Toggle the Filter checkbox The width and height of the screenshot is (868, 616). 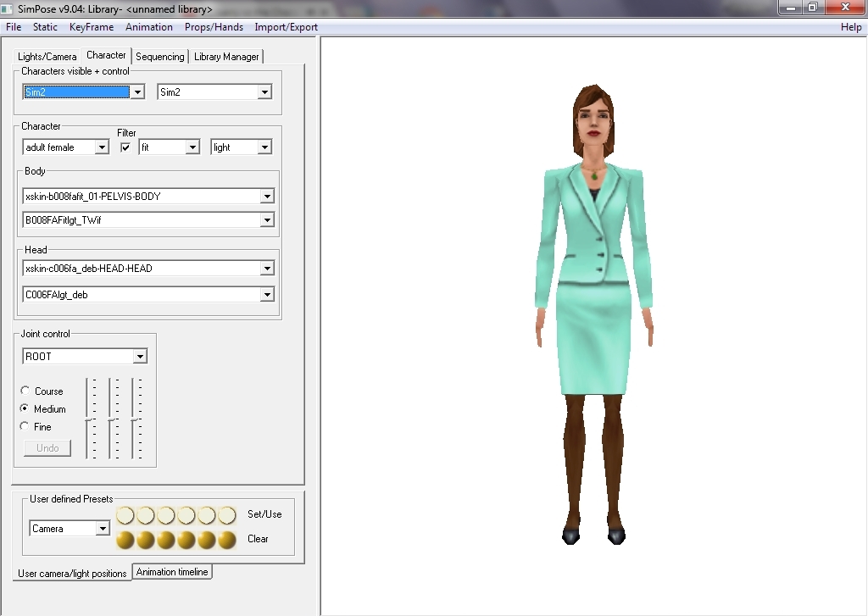125,147
